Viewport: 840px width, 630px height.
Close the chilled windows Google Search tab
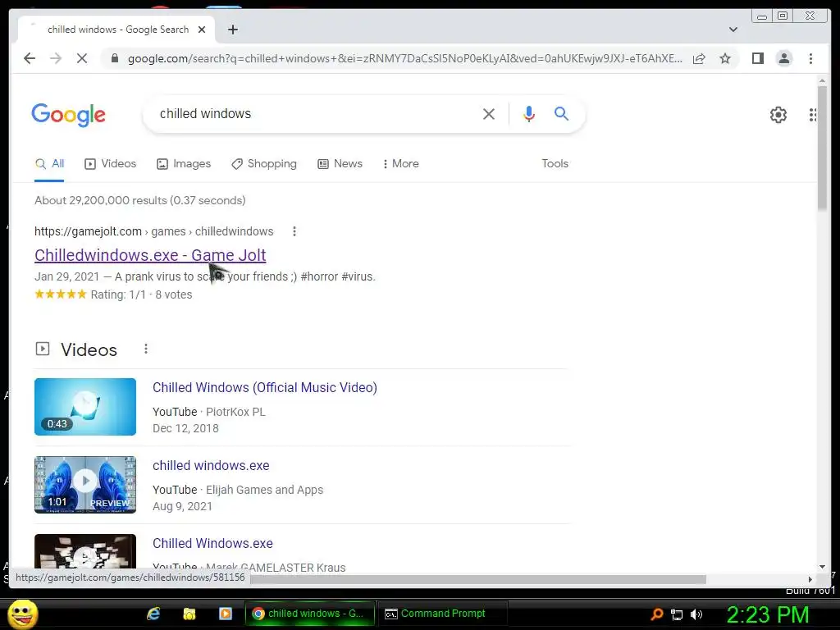pos(202,30)
